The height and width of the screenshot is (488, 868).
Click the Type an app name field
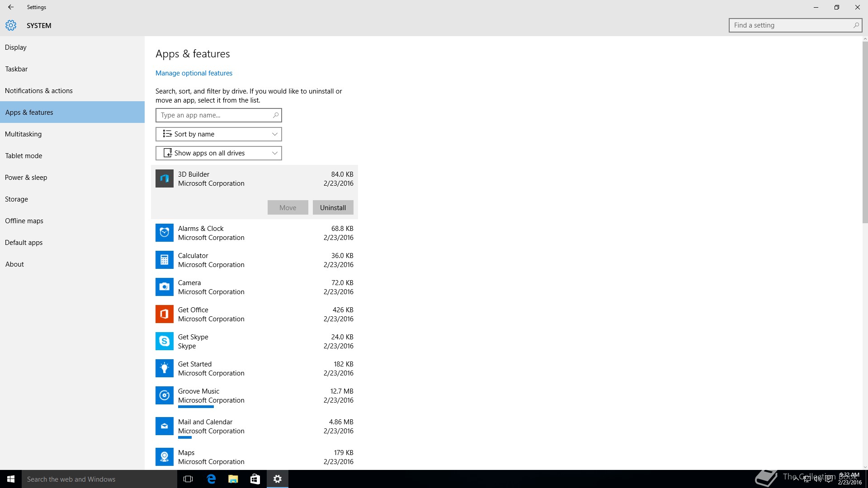tap(219, 115)
